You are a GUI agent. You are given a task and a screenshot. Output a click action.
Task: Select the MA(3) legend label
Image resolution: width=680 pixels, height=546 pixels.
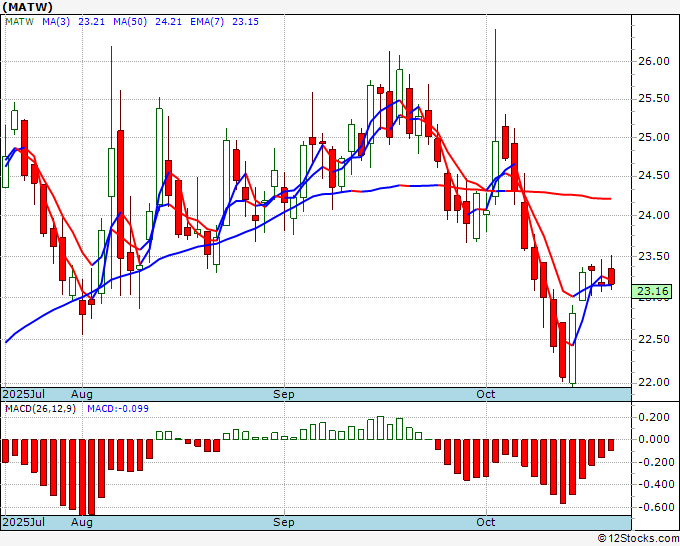click(x=56, y=22)
